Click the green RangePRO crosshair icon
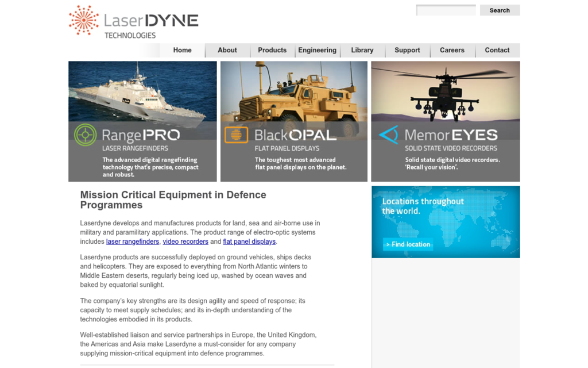Screen dimensions: 588x368 [86, 135]
